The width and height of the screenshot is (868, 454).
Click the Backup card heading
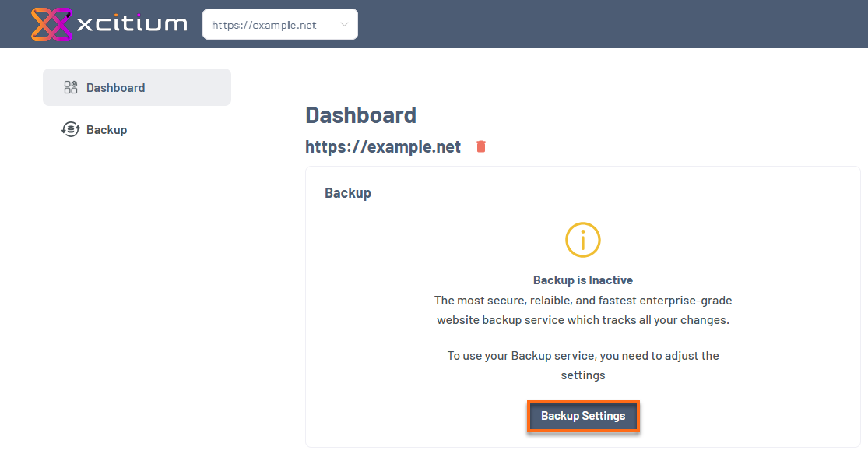[x=348, y=193]
